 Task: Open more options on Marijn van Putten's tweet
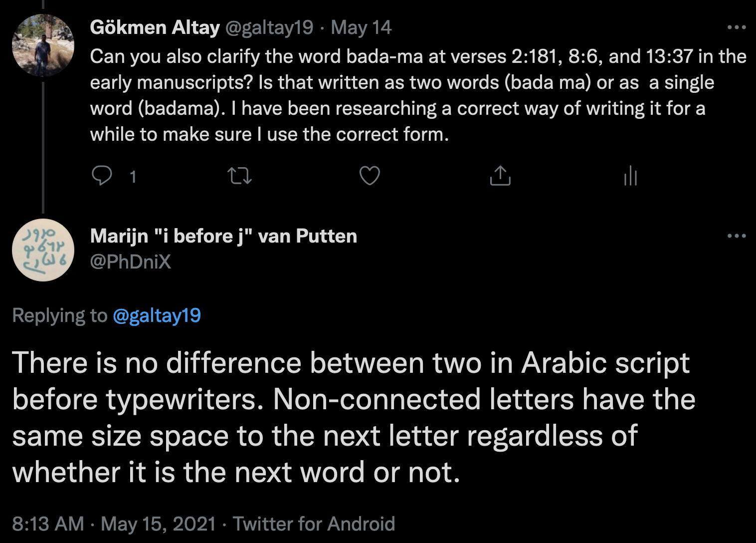tap(736, 236)
